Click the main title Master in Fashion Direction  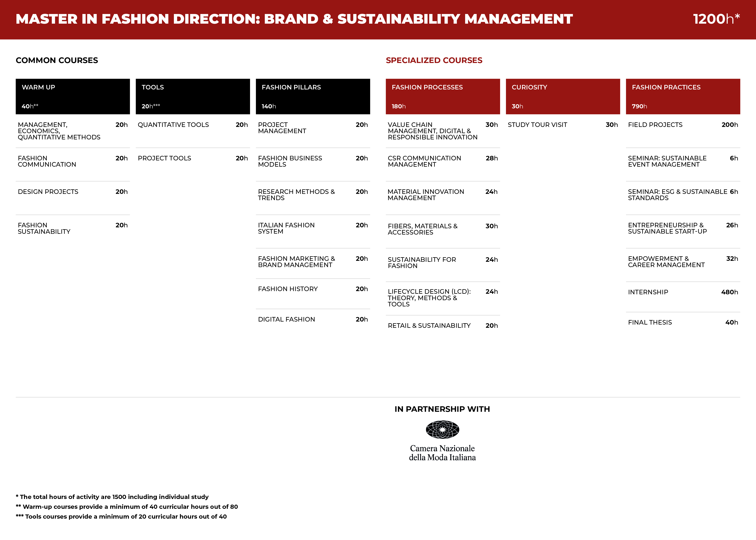294,19
